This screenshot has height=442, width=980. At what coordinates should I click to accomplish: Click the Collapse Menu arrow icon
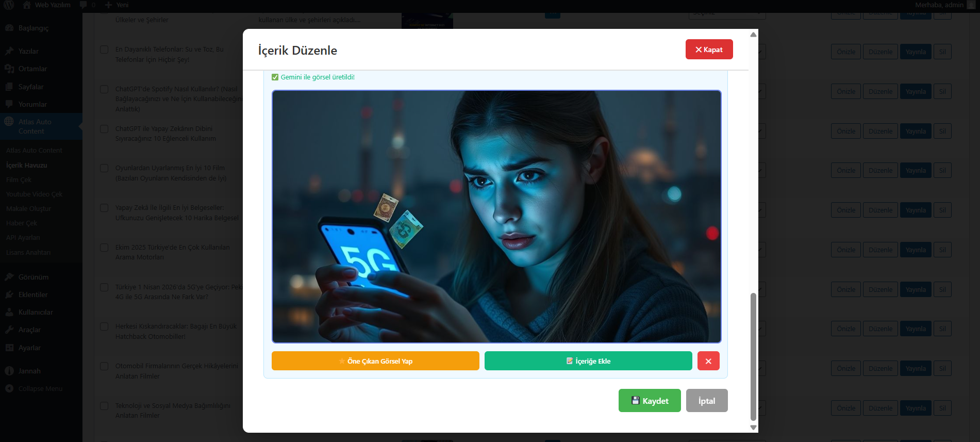tap(9, 388)
